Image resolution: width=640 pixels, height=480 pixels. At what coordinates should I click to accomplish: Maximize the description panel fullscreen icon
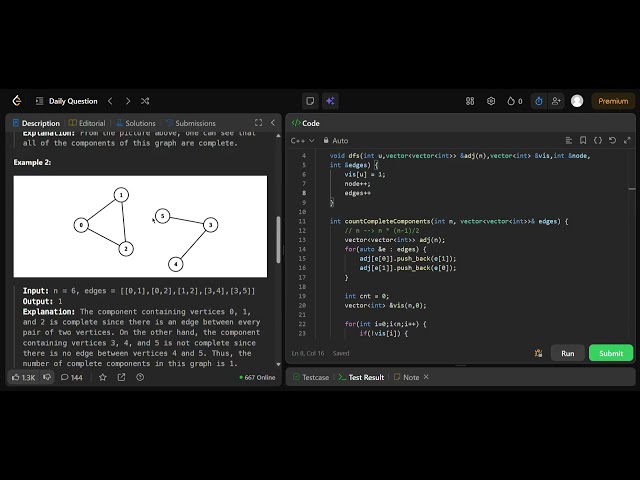click(x=258, y=122)
